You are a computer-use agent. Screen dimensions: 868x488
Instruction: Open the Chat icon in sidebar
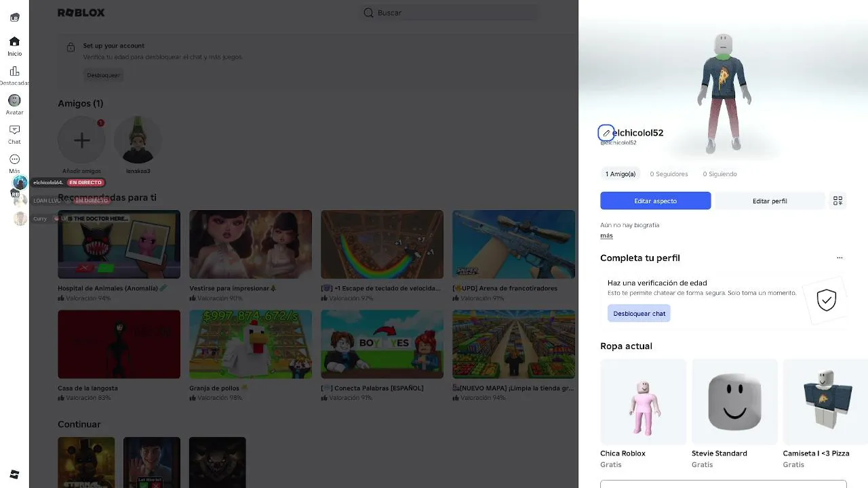tap(14, 129)
